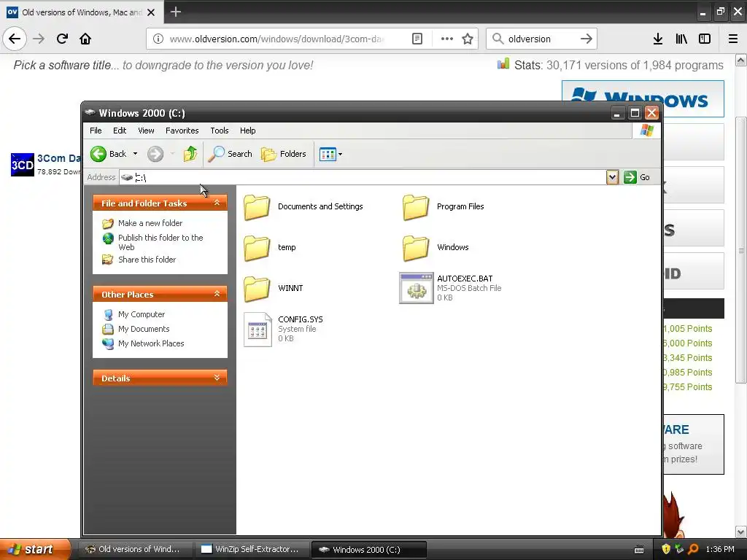Click the page scrollbar down arrow
Screen dimensions: 747x560
point(741,532)
